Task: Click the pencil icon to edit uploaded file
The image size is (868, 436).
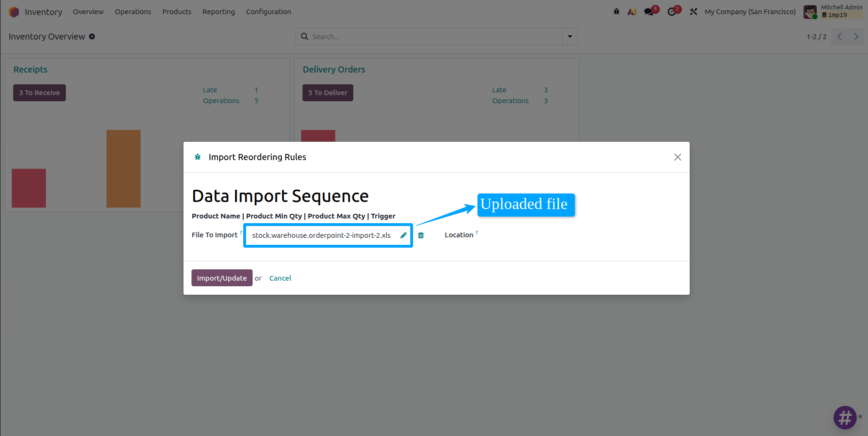Action: [403, 235]
